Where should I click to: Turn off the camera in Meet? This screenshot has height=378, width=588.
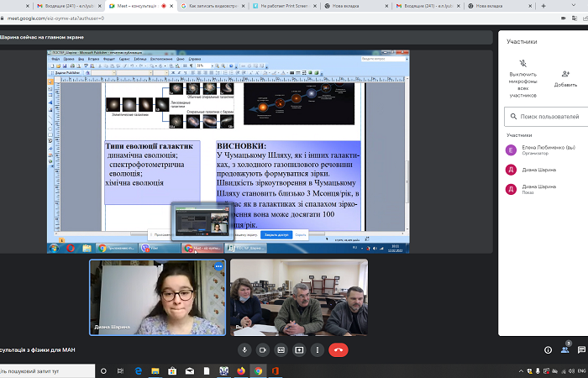262,349
